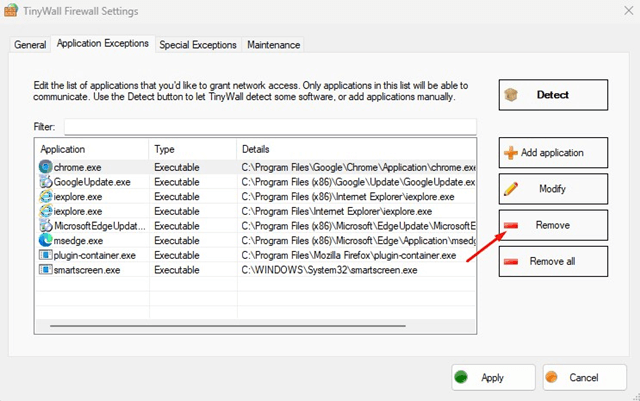The image size is (640, 401).
Task: Close the TinyWall Firewall Settings window
Action: (629, 11)
